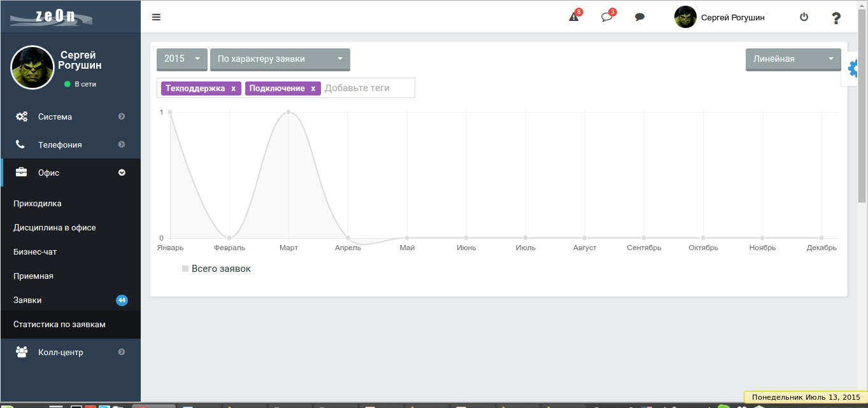Image resolution: width=868 pixels, height=408 pixels.
Task: Click the Сентябрь axis label
Action: click(644, 248)
